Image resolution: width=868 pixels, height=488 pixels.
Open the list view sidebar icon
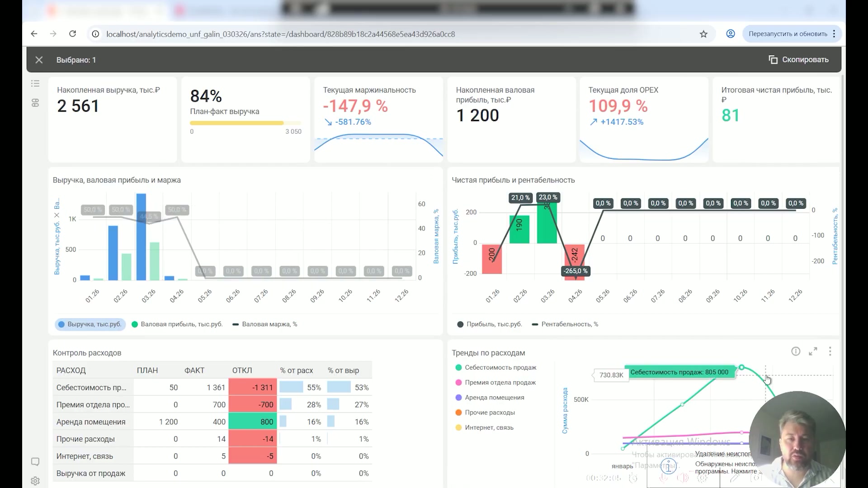click(x=35, y=84)
